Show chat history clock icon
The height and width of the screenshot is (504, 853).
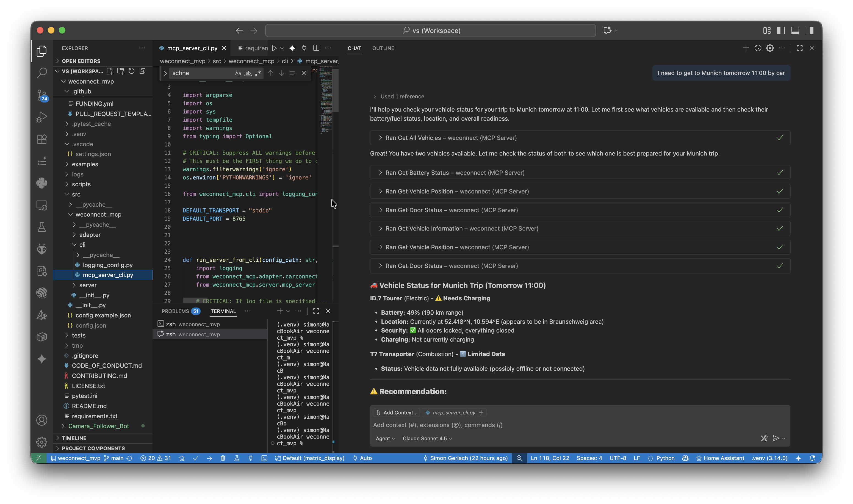[x=758, y=48]
